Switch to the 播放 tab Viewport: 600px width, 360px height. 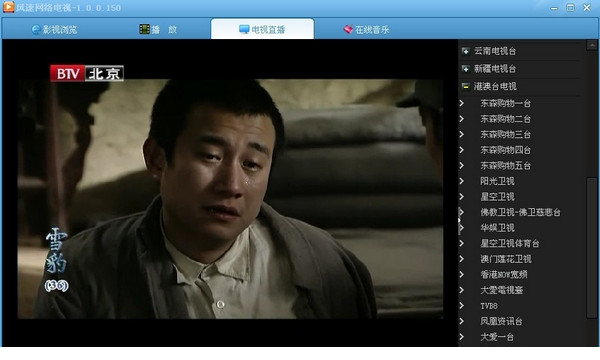click(x=158, y=29)
